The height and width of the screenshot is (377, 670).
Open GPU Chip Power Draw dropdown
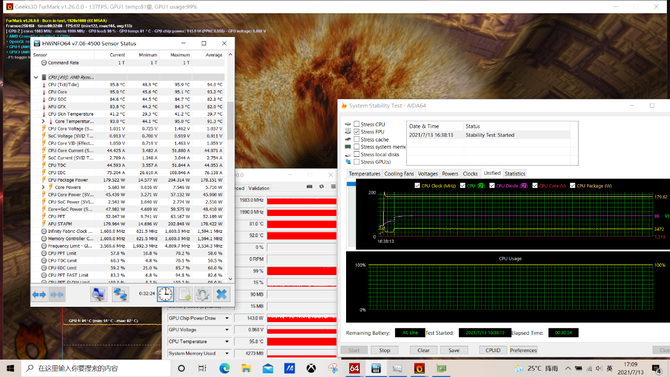[227, 318]
